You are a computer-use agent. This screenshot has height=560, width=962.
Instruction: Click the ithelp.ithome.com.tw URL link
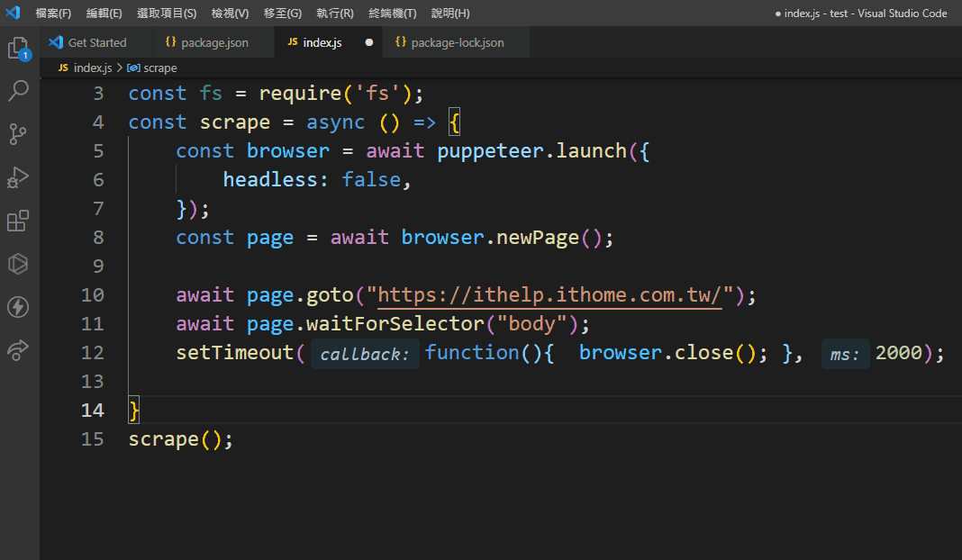(551, 295)
